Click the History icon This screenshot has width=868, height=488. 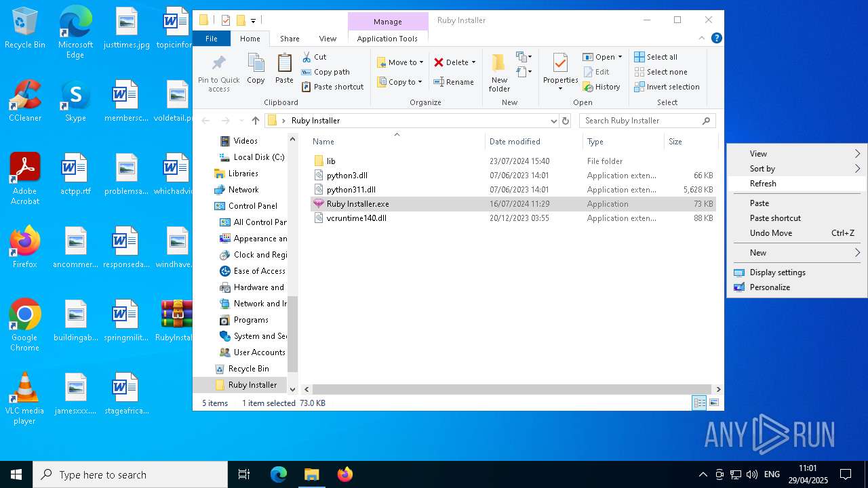coord(587,87)
